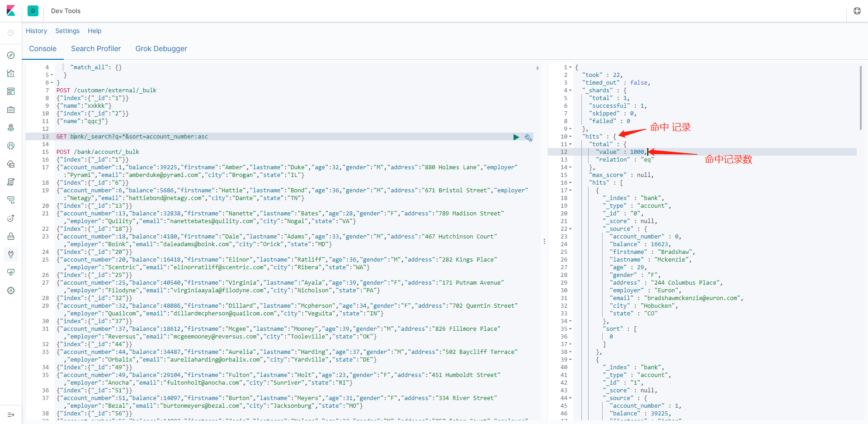Open Infrastructure from the sidebar
Viewport: 868px width, 424px height.
(x=11, y=164)
